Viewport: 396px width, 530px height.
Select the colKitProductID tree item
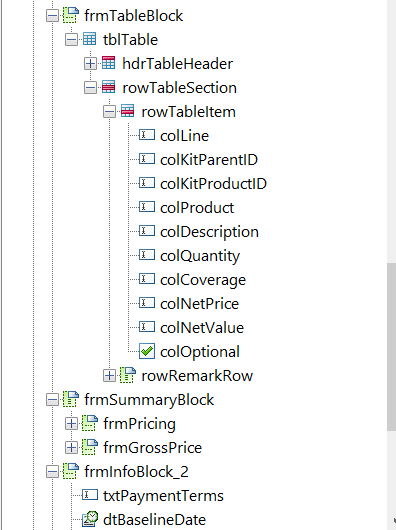point(213,184)
